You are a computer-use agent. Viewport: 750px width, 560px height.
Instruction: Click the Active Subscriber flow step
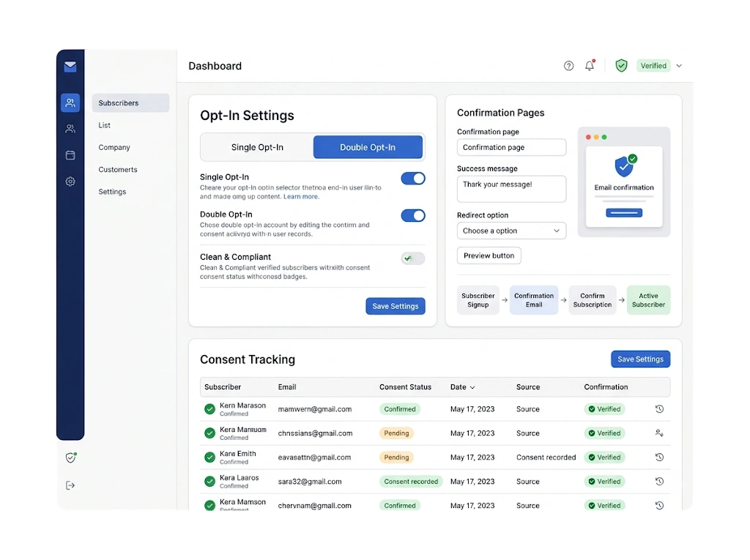649,300
